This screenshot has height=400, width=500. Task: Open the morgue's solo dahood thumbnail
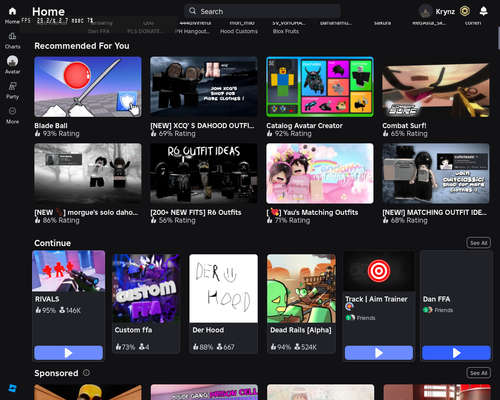[x=88, y=173]
